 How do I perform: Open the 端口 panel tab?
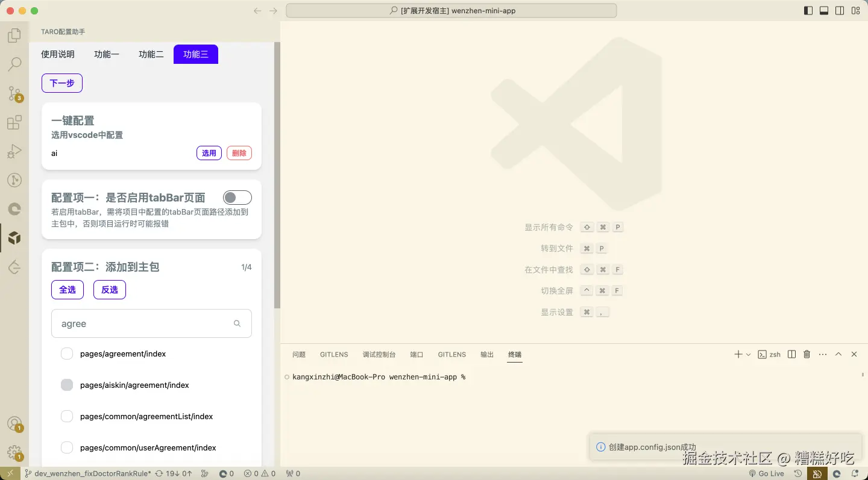point(417,355)
